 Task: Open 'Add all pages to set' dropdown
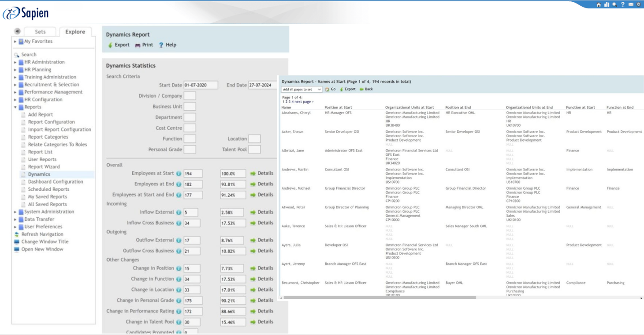pyautogui.click(x=302, y=89)
